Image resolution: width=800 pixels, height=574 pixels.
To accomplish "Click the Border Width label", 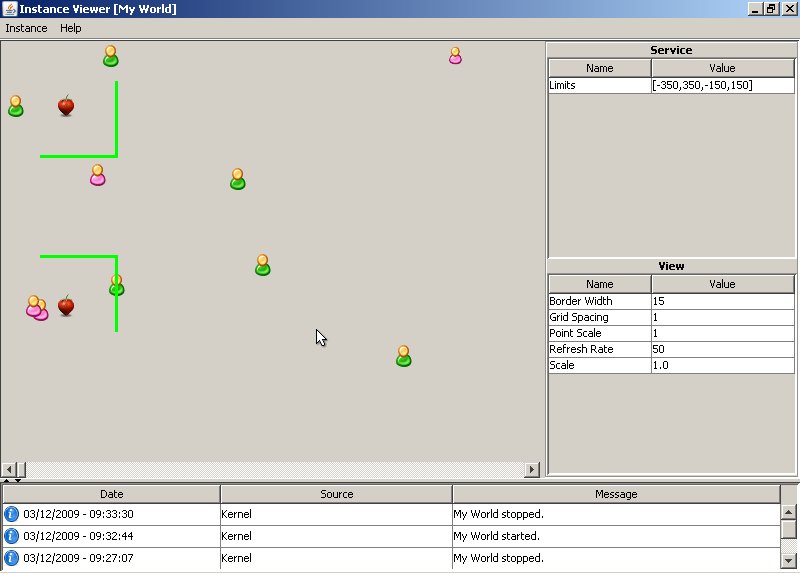I will (581, 301).
